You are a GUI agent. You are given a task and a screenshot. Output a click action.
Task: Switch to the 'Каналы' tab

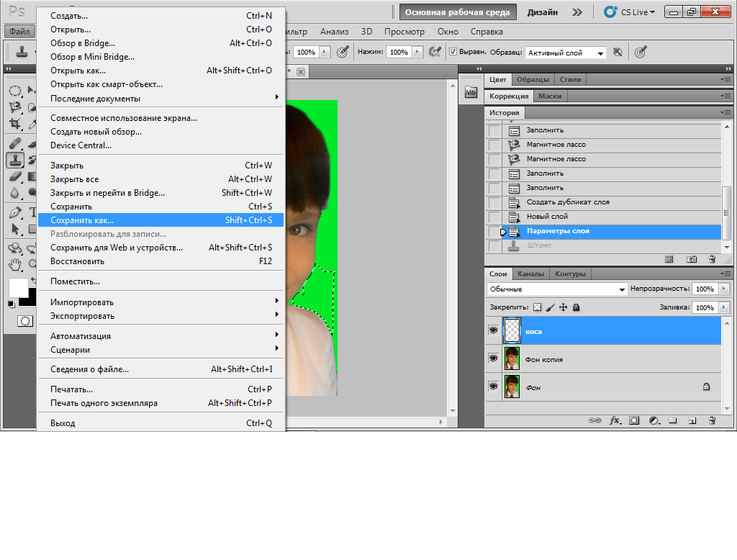(530, 274)
